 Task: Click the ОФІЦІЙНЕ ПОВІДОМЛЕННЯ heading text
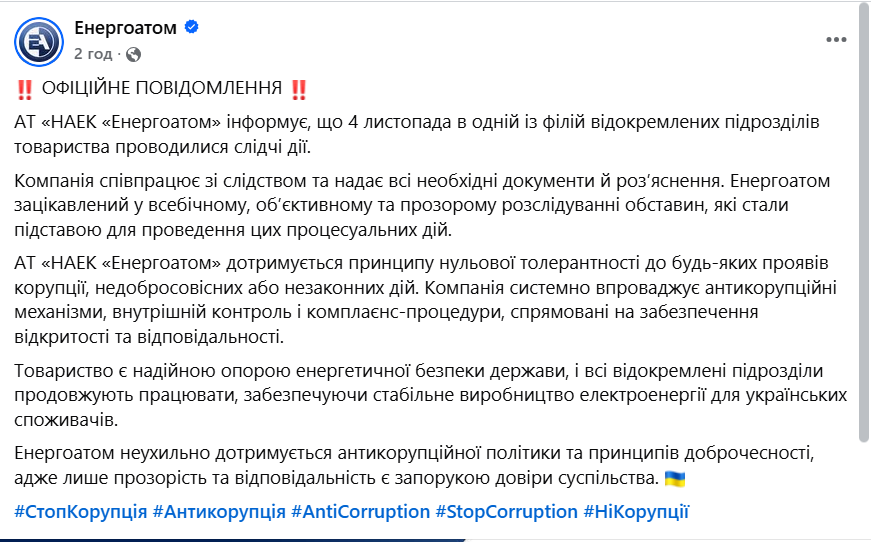coord(161,89)
